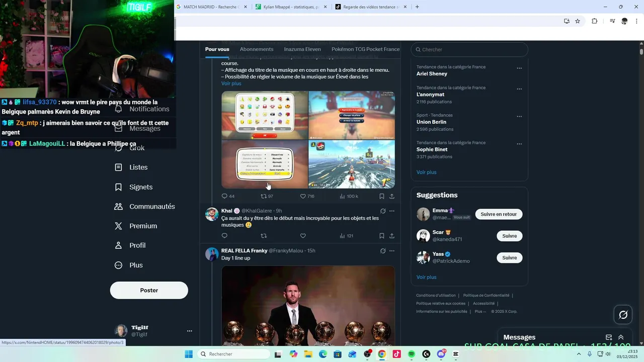The width and height of the screenshot is (644, 362).
Task: Open File Explorer from the taskbar
Action: pyautogui.click(x=308, y=354)
